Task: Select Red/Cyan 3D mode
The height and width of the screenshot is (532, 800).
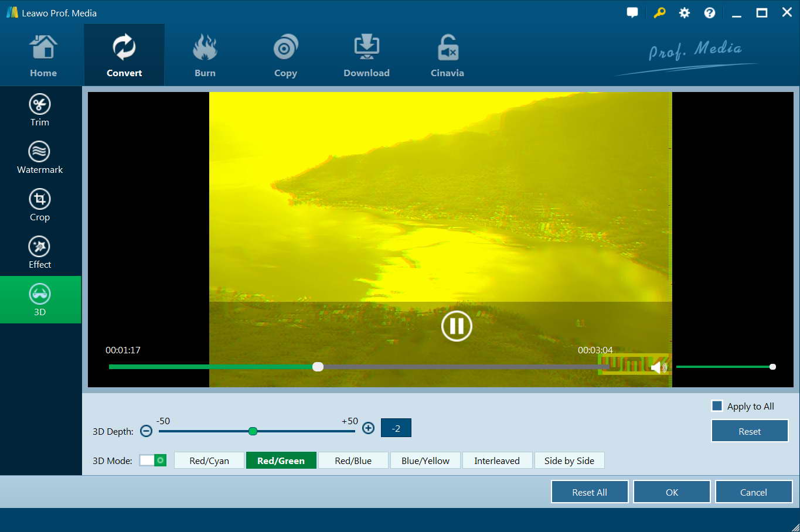Action: (x=209, y=461)
